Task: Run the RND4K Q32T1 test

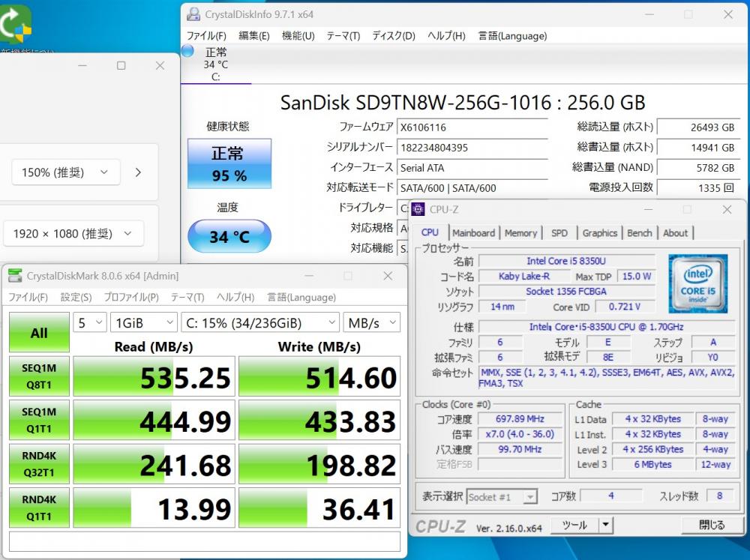Action: click(39, 465)
